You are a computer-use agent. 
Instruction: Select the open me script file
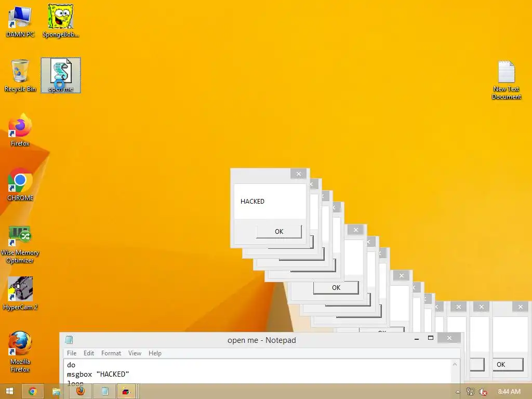[x=61, y=75]
